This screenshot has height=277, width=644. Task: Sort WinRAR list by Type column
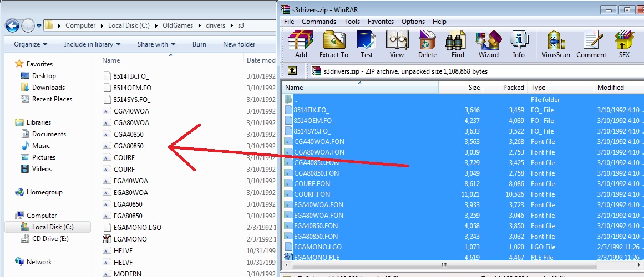point(561,88)
